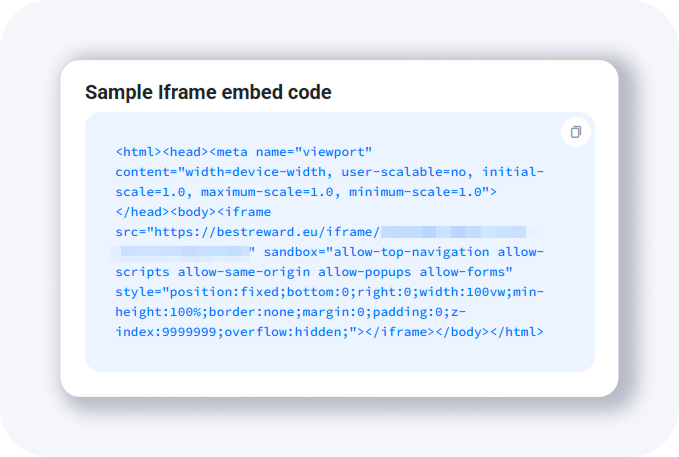Click the closing </head> tag
This screenshot has height=457, width=679.
[x=143, y=211]
